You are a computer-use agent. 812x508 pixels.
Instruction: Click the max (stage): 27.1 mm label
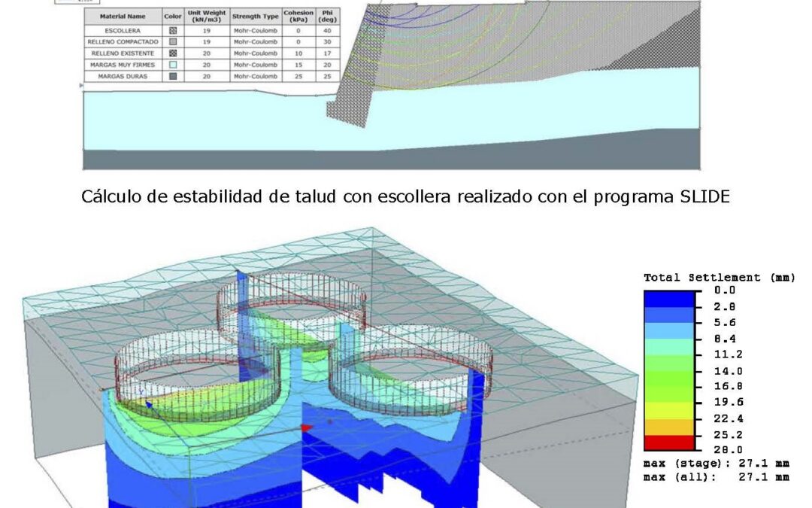pyautogui.click(x=715, y=463)
